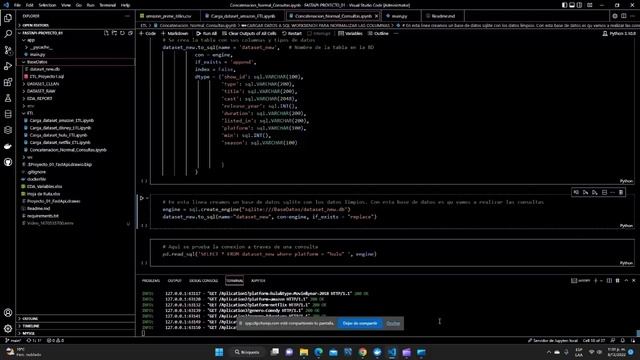Image resolution: width=640 pixels, height=360 pixels.
Task: Open notifications bell in status bar
Action: [623, 340]
